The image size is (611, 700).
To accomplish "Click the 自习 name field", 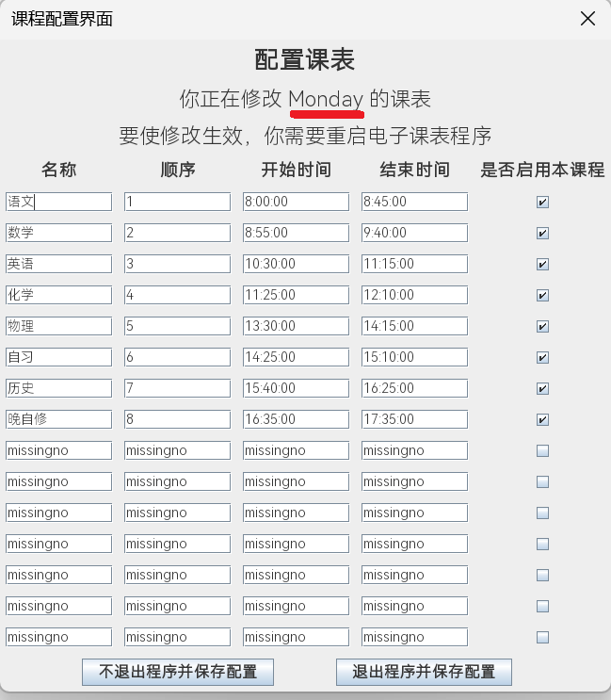I will point(59,357).
